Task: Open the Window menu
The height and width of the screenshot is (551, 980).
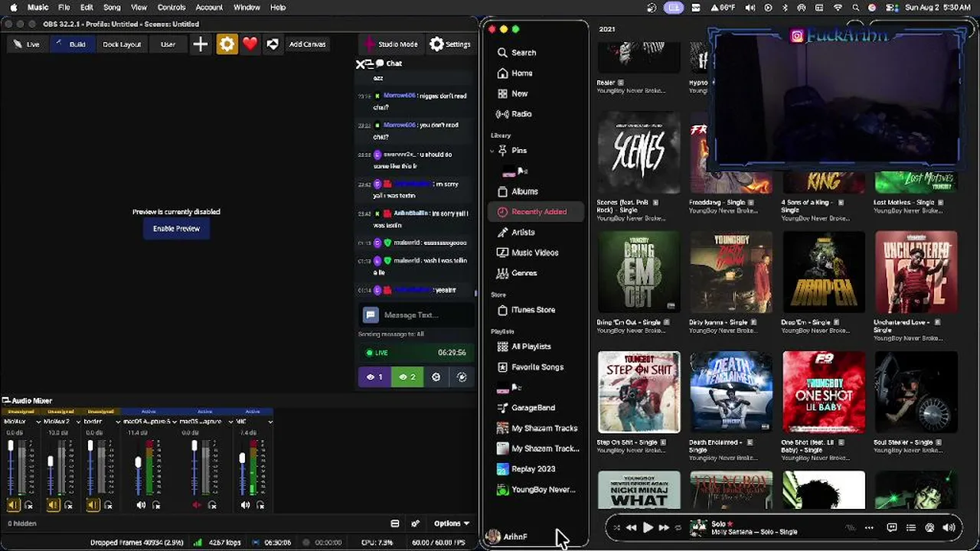Action: click(x=247, y=8)
